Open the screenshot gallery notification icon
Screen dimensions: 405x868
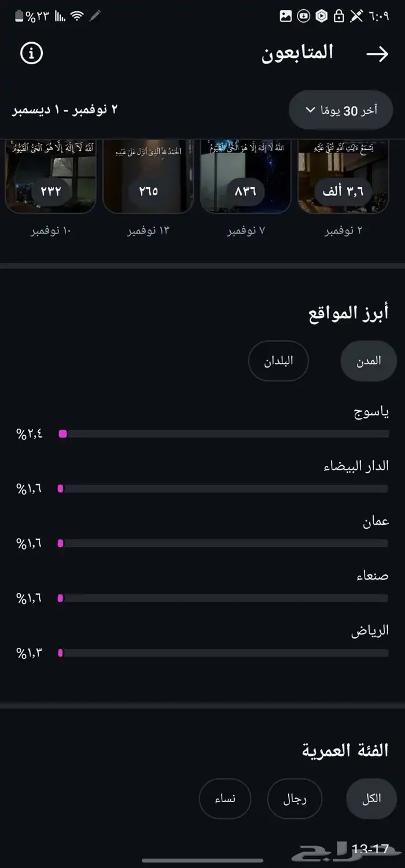(285, 16)
